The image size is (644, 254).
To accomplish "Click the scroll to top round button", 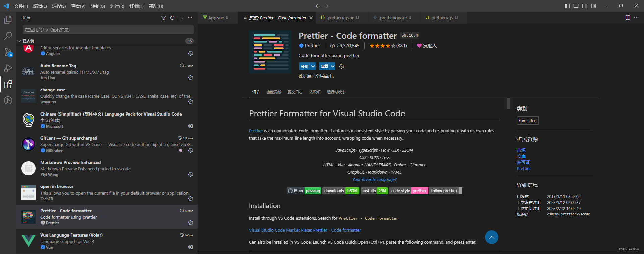I will click(x=491, y=237).
